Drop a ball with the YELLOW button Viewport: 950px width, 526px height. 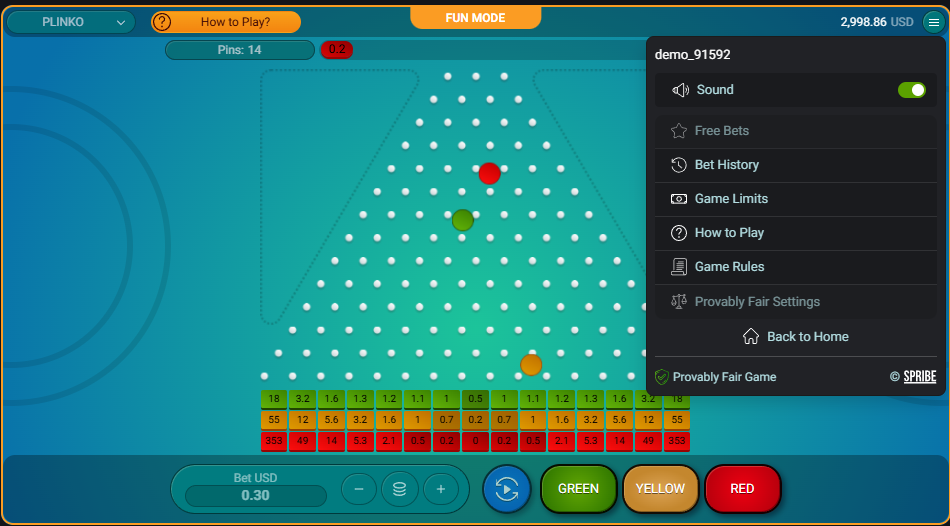pos(660,489)
